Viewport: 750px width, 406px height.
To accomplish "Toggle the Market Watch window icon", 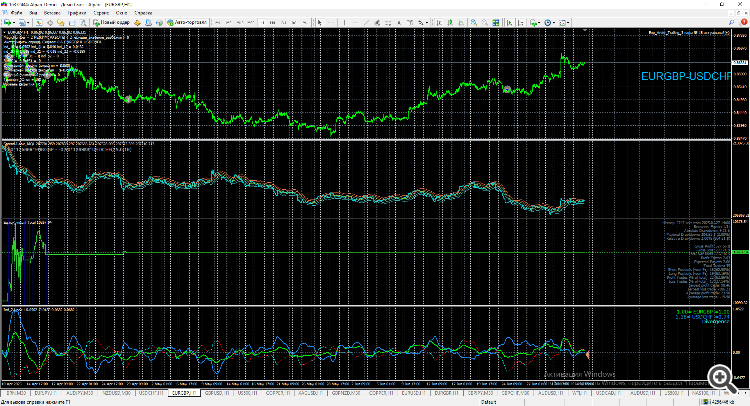I will (39, 22).
